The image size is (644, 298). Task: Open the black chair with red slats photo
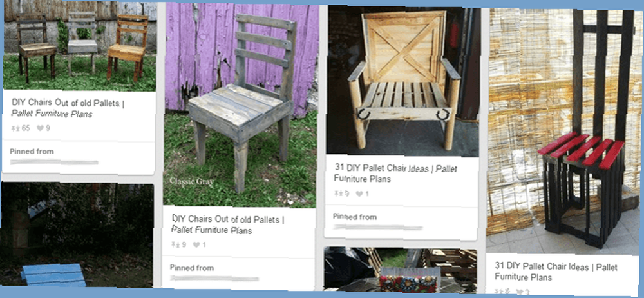pyautogui.click(x=563, y=131)
